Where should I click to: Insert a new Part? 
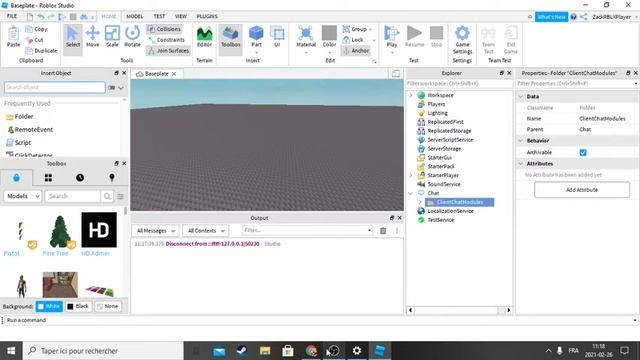(x=256, y=37)
